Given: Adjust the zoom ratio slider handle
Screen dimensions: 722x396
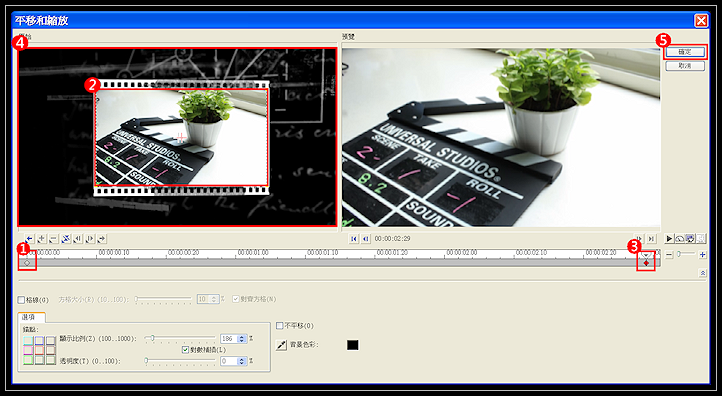Looking at the screenshot, I should point(152,338).
